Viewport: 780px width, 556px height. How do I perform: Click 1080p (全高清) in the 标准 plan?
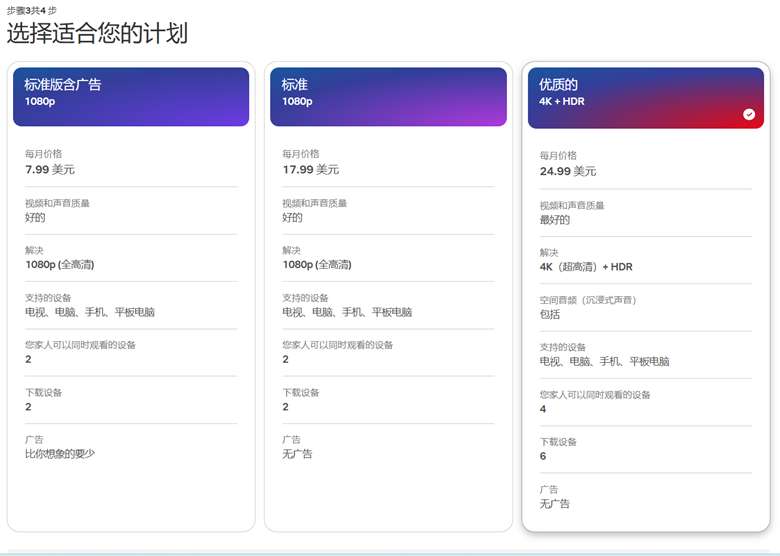[316, 265]
